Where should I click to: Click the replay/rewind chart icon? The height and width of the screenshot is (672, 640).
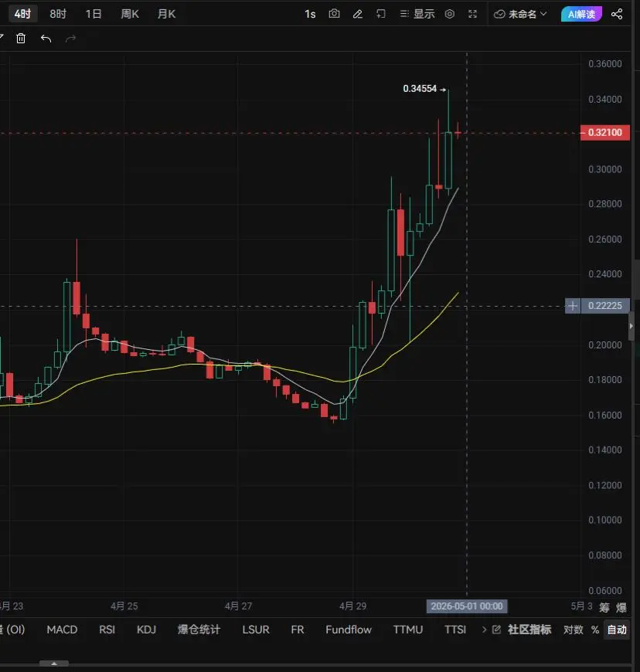[x=380, y=14]
